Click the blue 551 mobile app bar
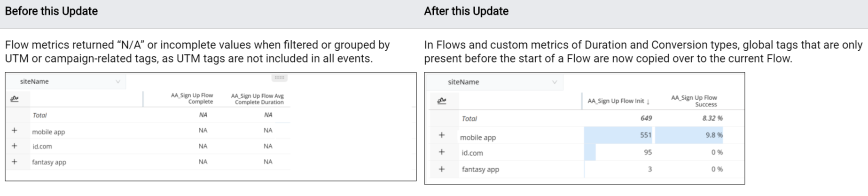The image size is (868, 196). (618, 135)
